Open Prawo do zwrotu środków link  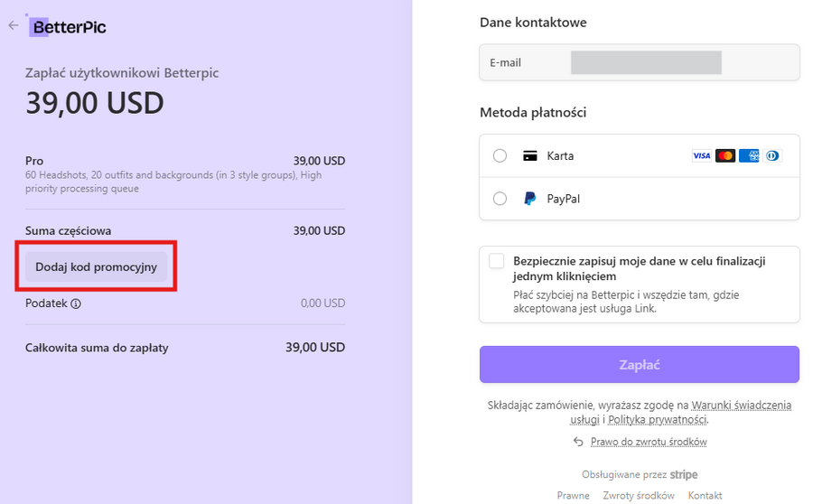pyautogui.click(x=648, y=442)
